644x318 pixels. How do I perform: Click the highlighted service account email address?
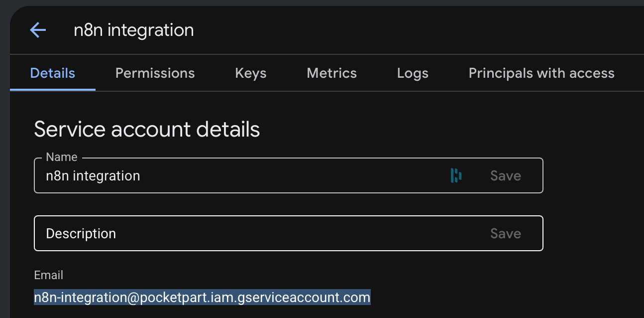tap(202, 298)
